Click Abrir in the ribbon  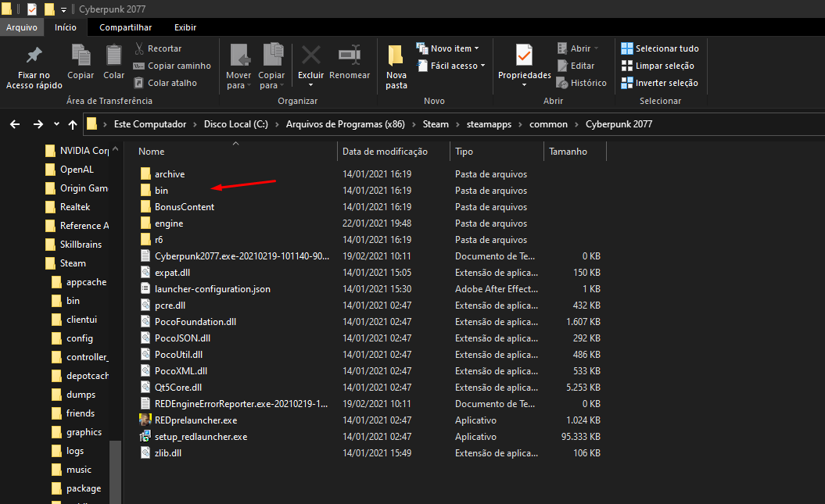coord(578,48)
